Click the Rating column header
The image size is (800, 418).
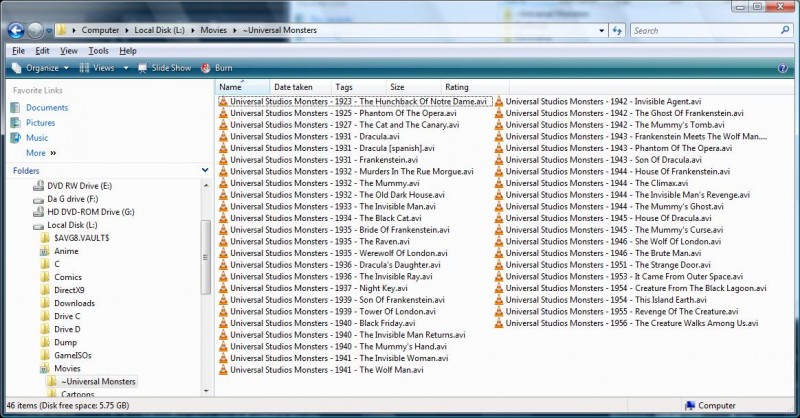click(x=474, y=87)
